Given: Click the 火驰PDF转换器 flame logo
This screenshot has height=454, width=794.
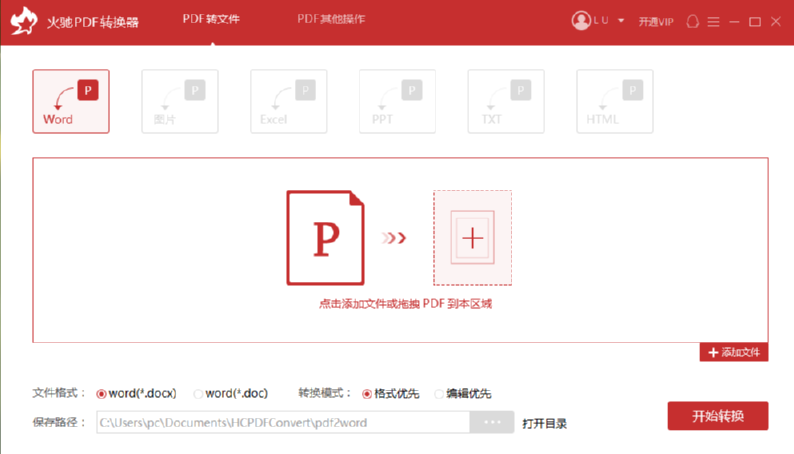Looking at the screenshot, I should point(24,21).
